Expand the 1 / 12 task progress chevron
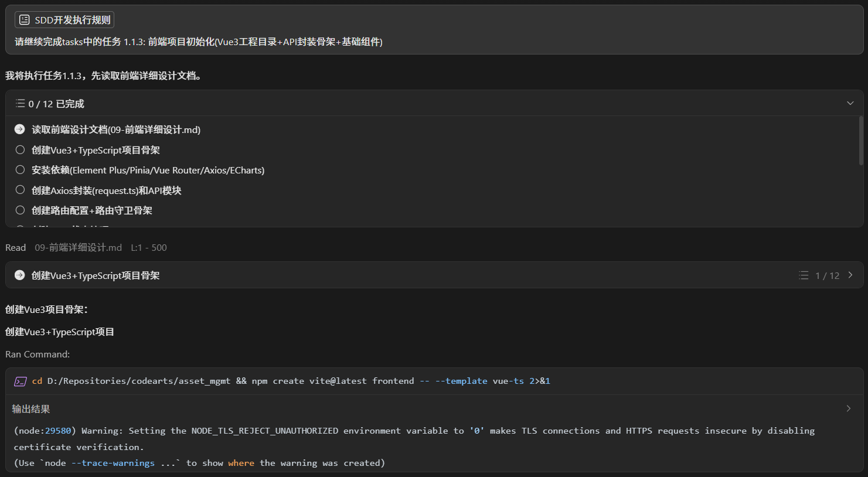 [850, 275]
